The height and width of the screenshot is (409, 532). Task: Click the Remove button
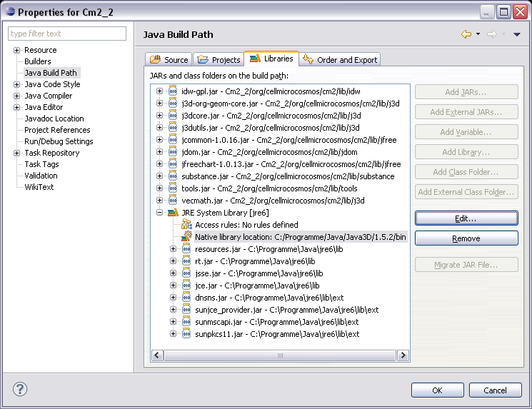point(466,238)
